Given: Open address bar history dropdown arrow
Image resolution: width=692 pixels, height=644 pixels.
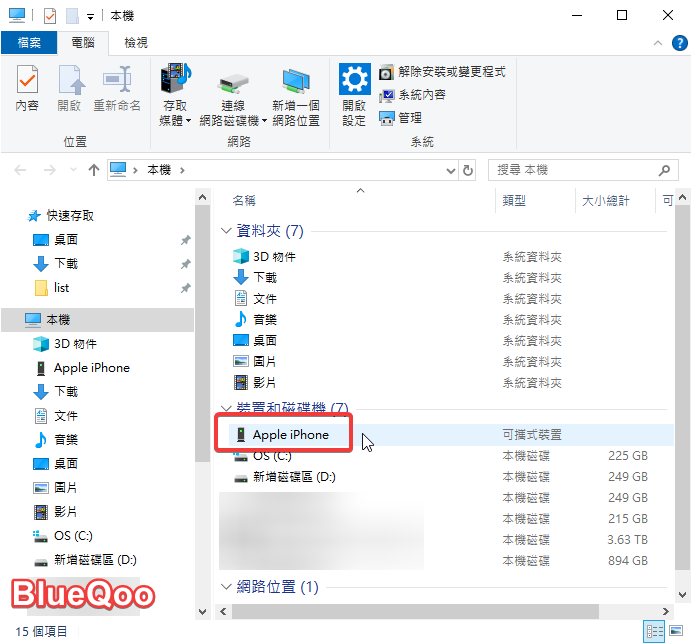Looking at the screenshot, I should pos(446,170).
